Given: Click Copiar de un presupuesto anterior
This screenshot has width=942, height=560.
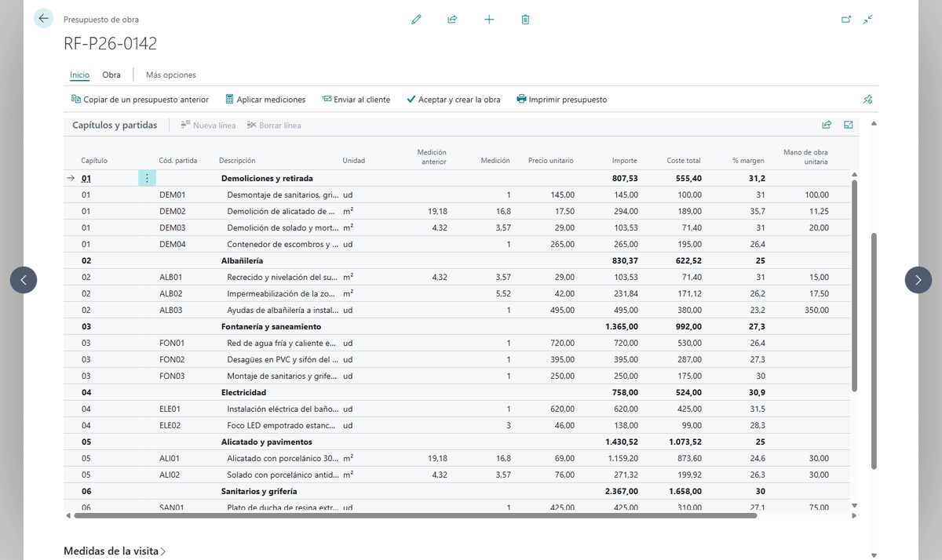Looking at the screenshot, I should click(x=140, y=100).
